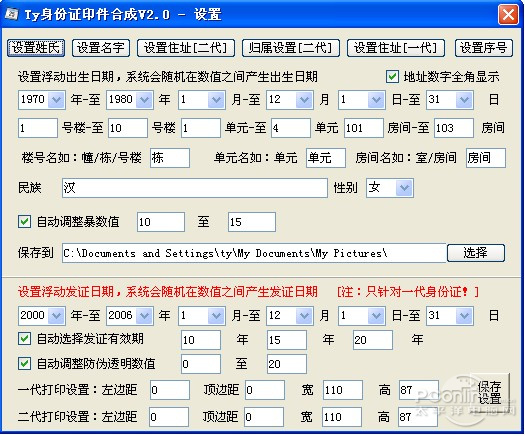525x436 pixels.
Task: Disable the 自动调整防伪透明数值 checkbox
Action: click(24, 363)
